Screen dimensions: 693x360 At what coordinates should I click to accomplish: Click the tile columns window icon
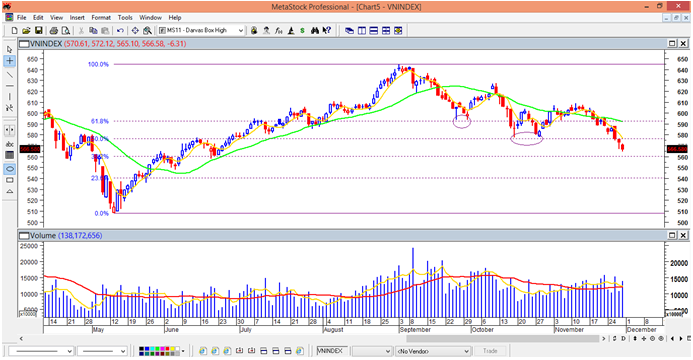[362, 30]
